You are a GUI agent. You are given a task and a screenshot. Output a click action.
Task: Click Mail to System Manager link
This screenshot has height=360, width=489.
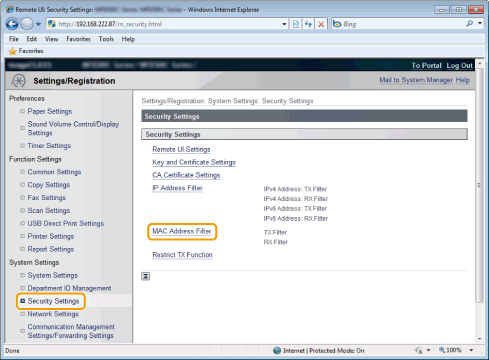tap(416, 80)
